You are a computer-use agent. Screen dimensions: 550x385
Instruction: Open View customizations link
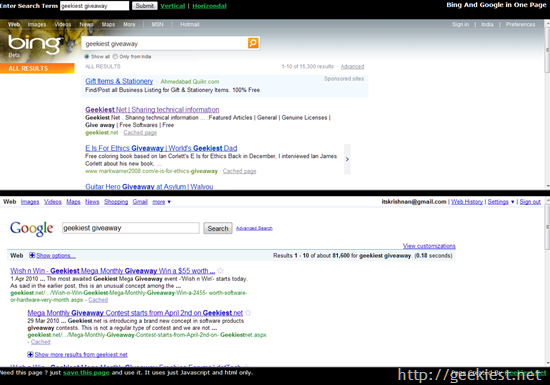[429, 246]
